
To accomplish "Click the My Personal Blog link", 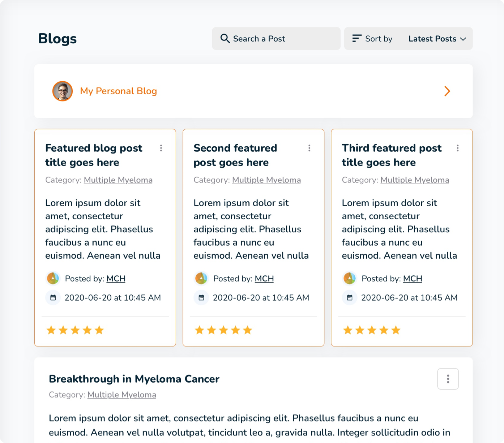I will 119,91.
